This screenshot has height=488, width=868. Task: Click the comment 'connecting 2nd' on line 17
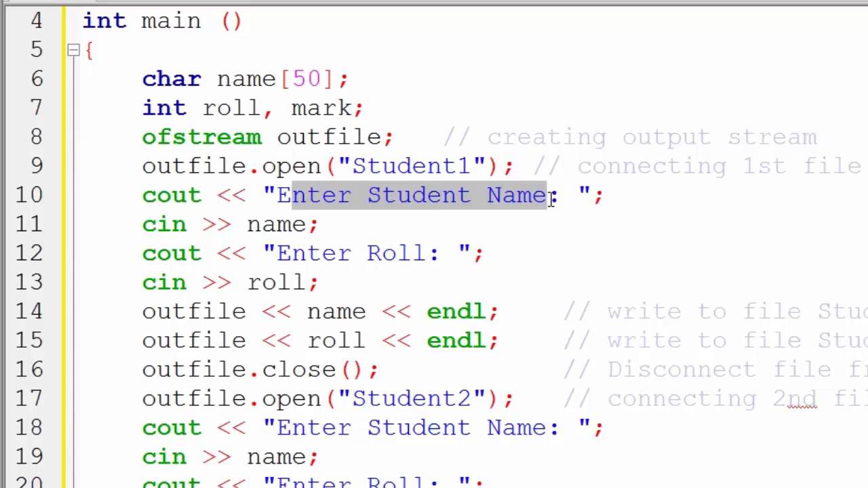(x=690, y=399)
